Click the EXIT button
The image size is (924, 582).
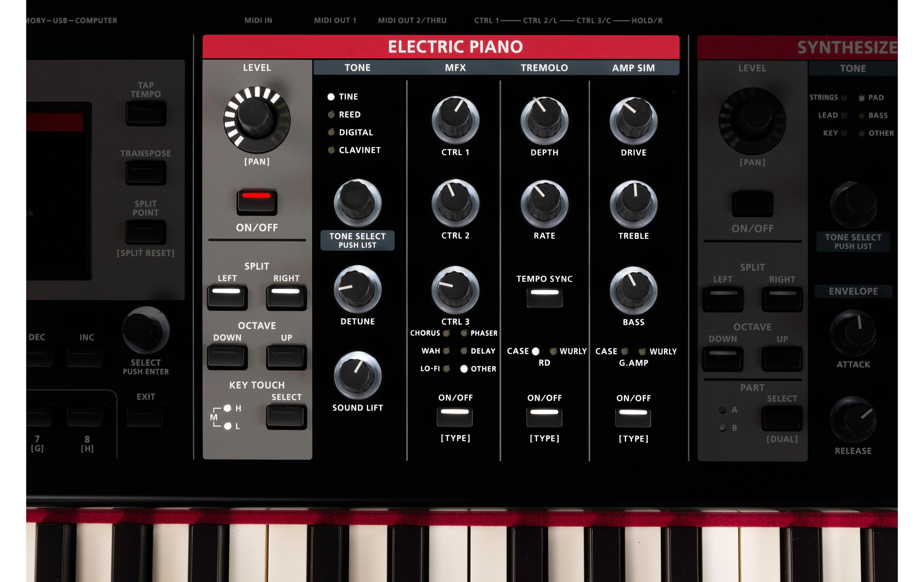(x=145, y=417)
